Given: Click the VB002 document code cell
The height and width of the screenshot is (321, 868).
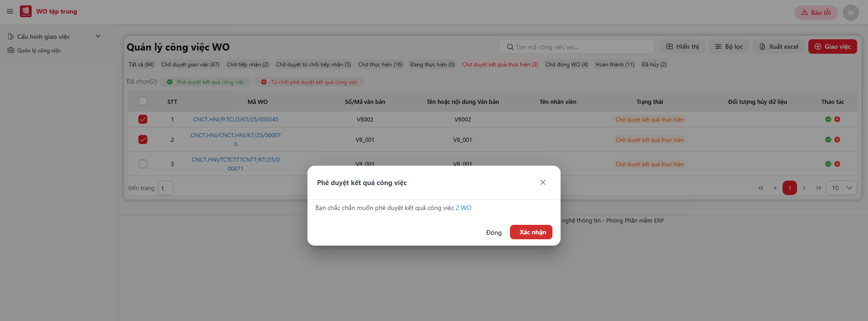Looking at the screenshot, I should coord(365,120).
